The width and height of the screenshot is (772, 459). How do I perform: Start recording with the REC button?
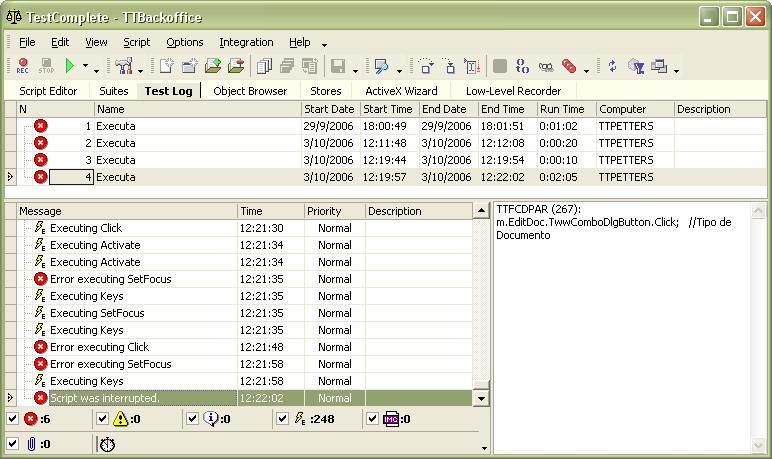23,66
